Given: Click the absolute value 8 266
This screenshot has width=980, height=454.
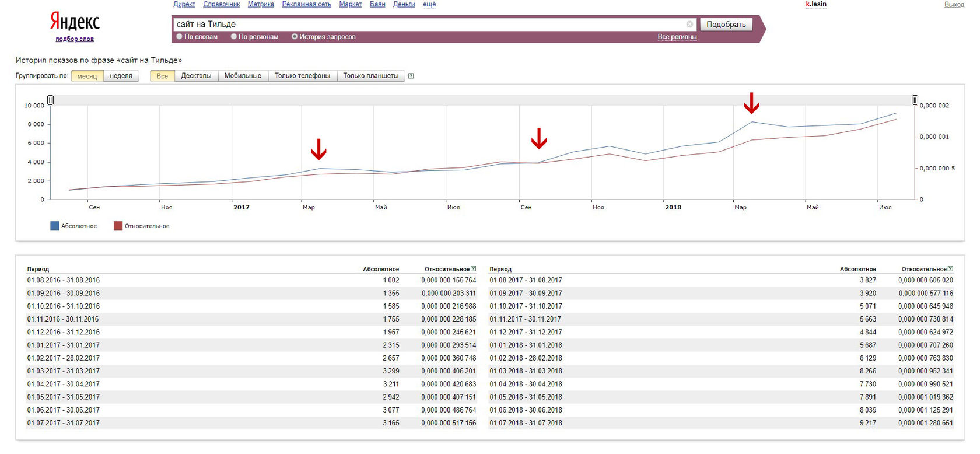Looking at the screenshot, I should 868,371.
